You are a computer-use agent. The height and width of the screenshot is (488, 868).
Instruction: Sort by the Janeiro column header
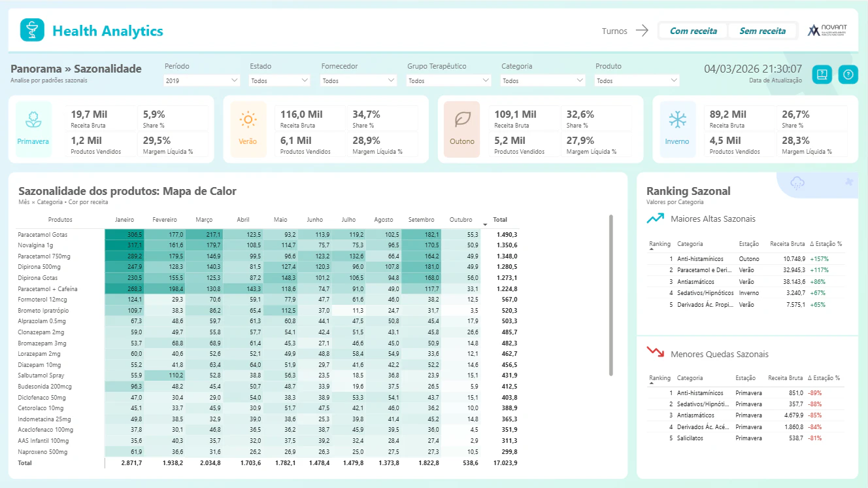click(124, 220)
